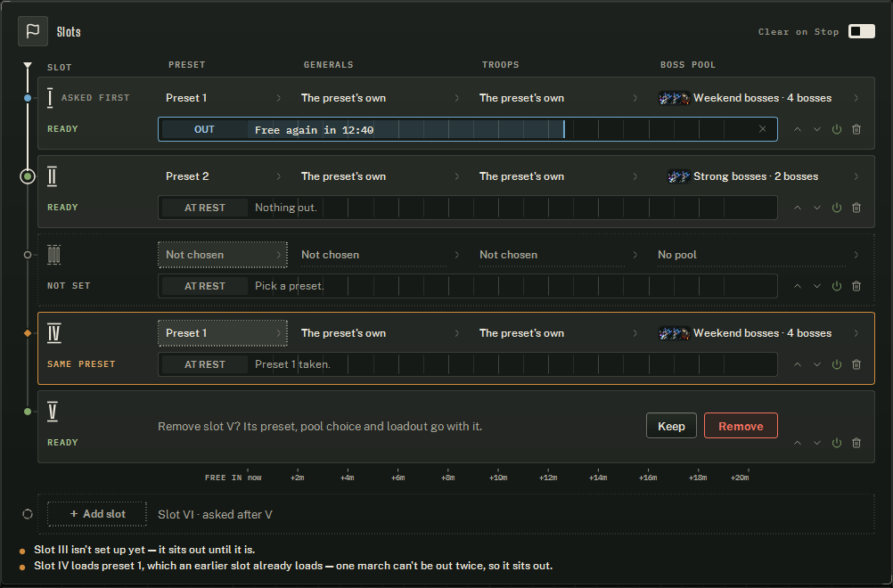Screen dimensions: 893x588
Task: Open slot IV Preset 1 dropdown
Action: click(223, 333)
